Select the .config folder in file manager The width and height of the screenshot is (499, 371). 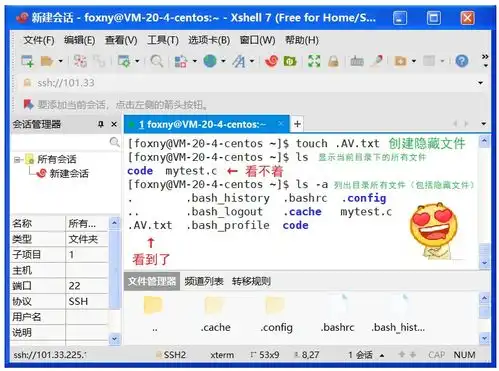tap(276, 314)
